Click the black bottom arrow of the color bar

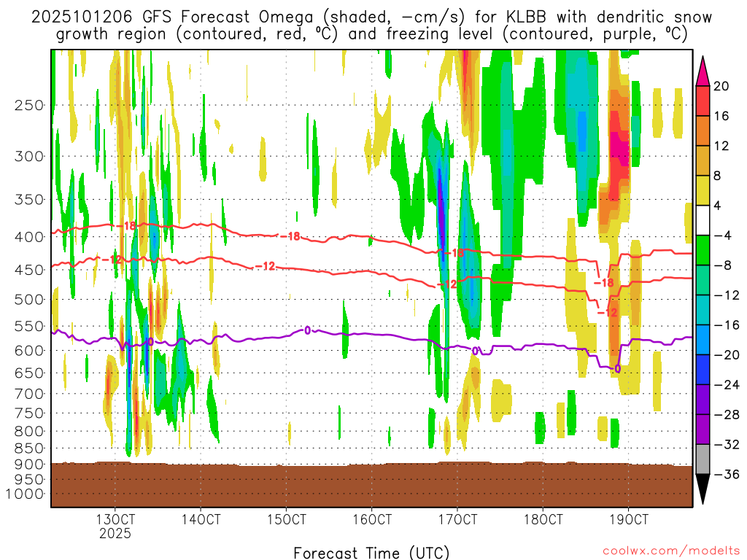(703, 488)
